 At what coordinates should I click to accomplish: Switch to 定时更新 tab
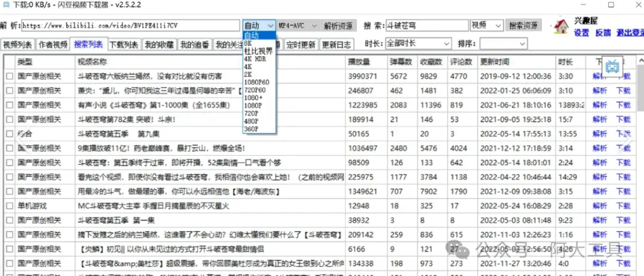coord(301,45)
